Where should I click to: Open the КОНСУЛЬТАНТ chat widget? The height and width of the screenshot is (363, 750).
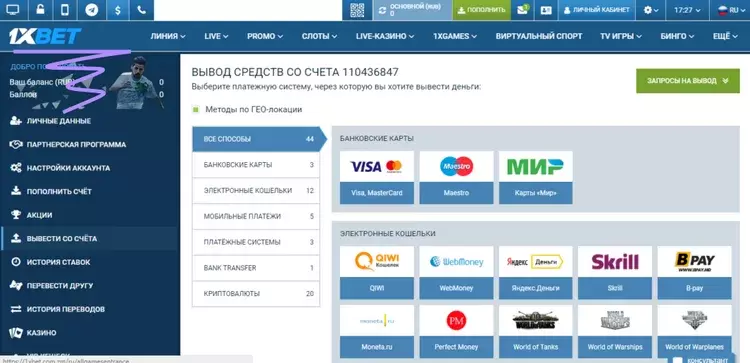pos(701,360)
